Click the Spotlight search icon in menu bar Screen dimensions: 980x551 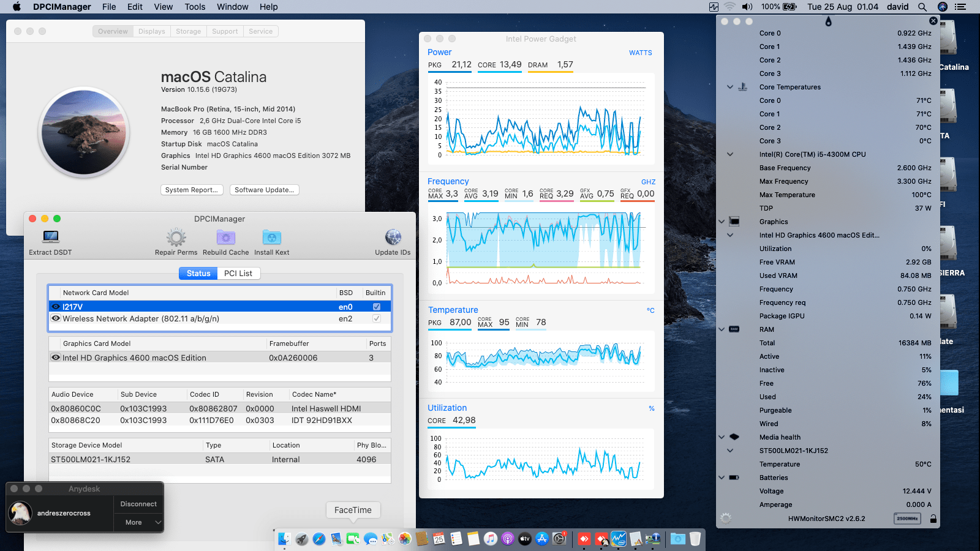(922, 7)
